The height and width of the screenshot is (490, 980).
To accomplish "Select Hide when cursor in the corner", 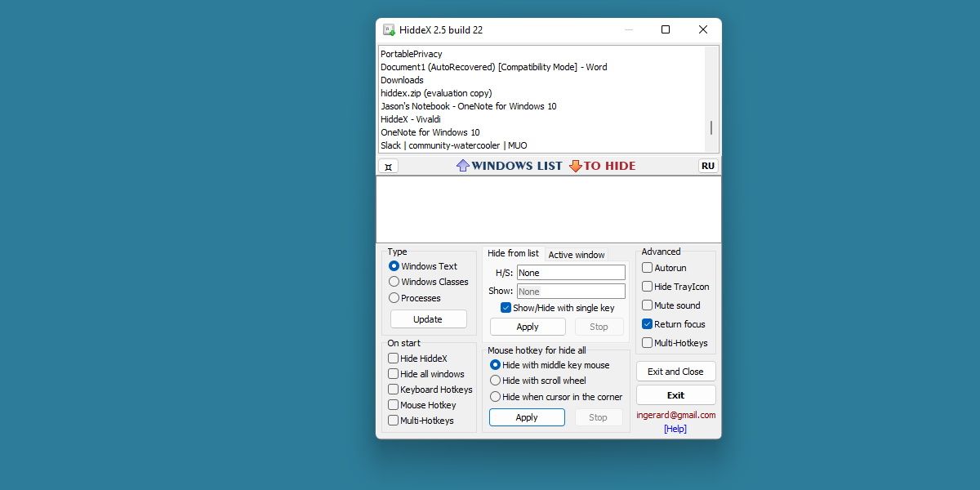I will (x=495, y=397).
